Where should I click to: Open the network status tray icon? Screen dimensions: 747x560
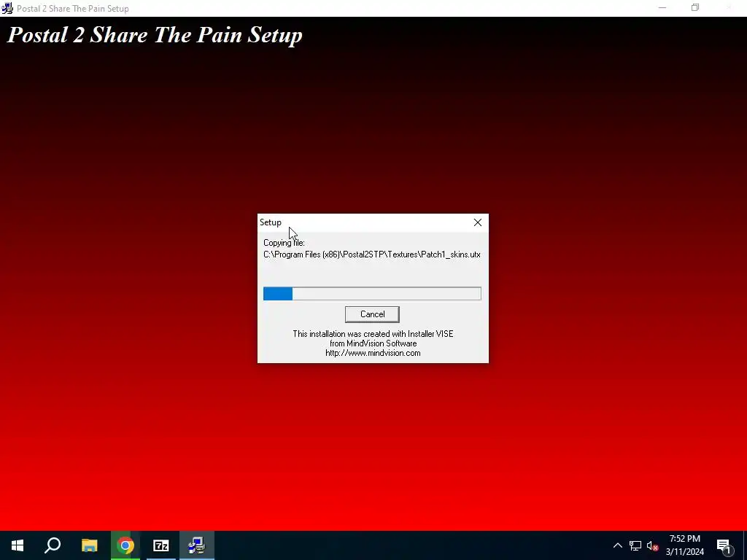pyautogui.click(x=635, y=545)
